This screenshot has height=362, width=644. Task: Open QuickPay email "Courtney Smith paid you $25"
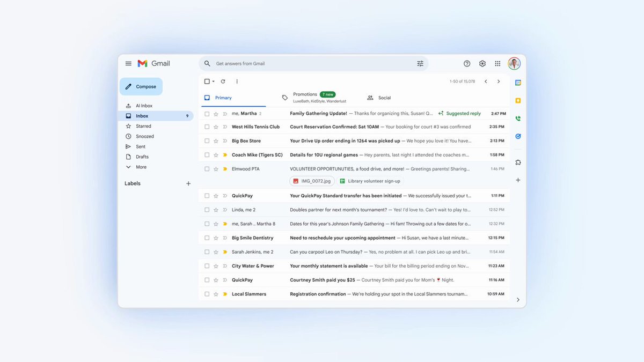point(354,280)
